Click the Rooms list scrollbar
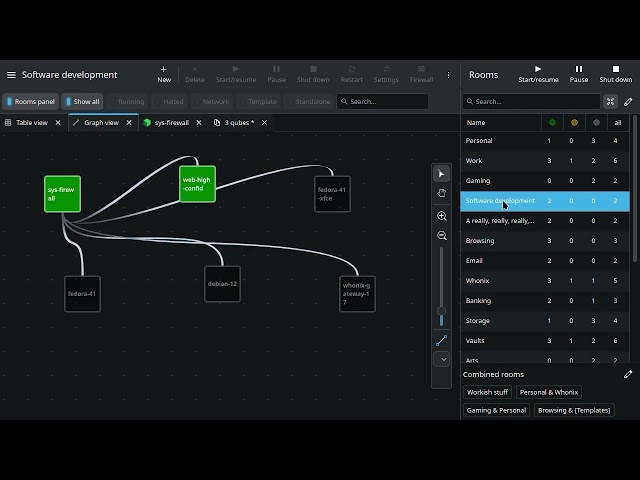640x480 pixels. click(634, 189)
